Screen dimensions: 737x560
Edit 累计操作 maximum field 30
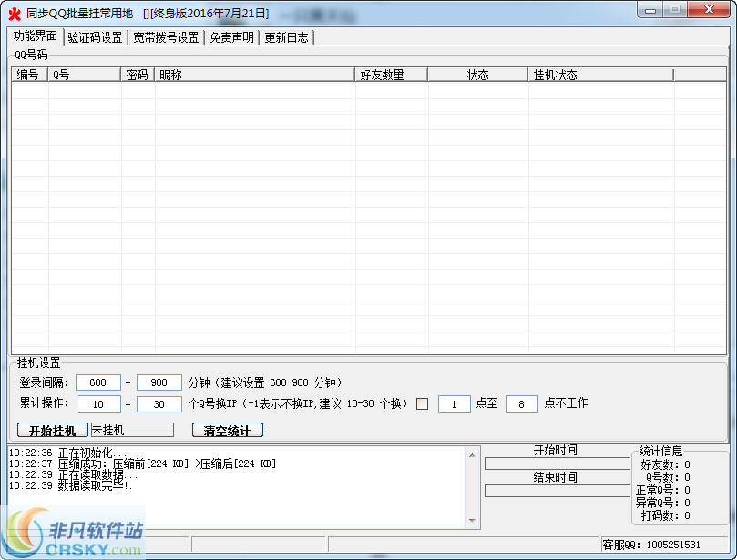point(159,404)
